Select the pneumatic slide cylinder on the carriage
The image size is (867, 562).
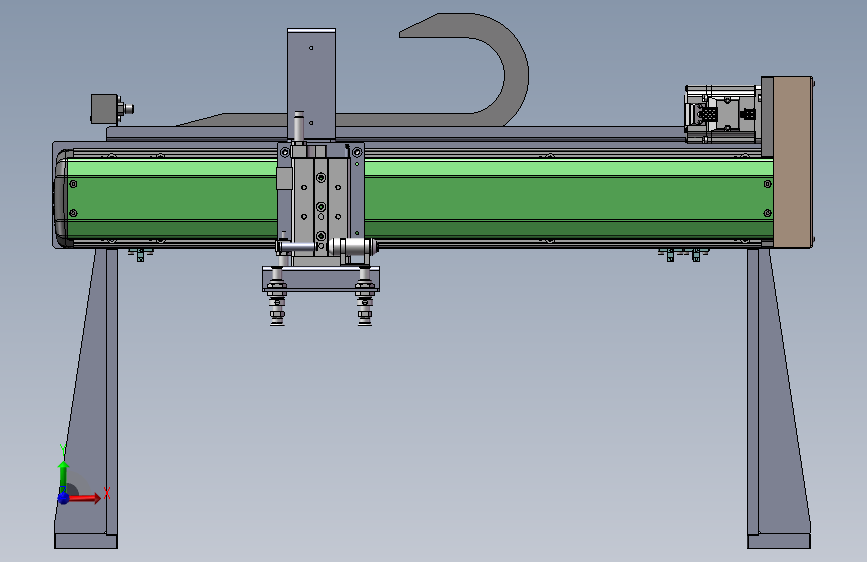321,205
